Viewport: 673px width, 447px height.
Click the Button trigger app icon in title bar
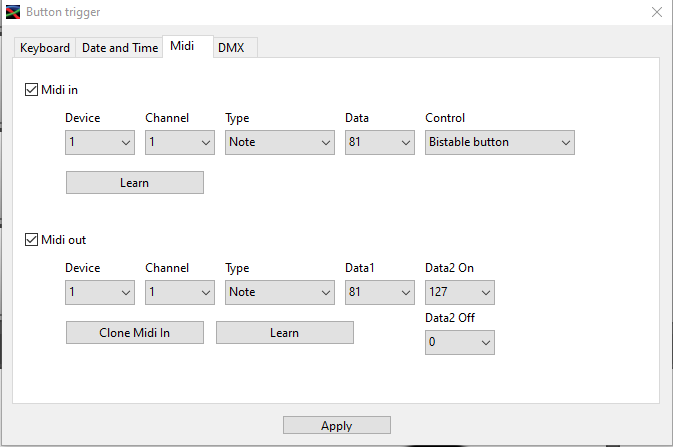pos(13,13)
